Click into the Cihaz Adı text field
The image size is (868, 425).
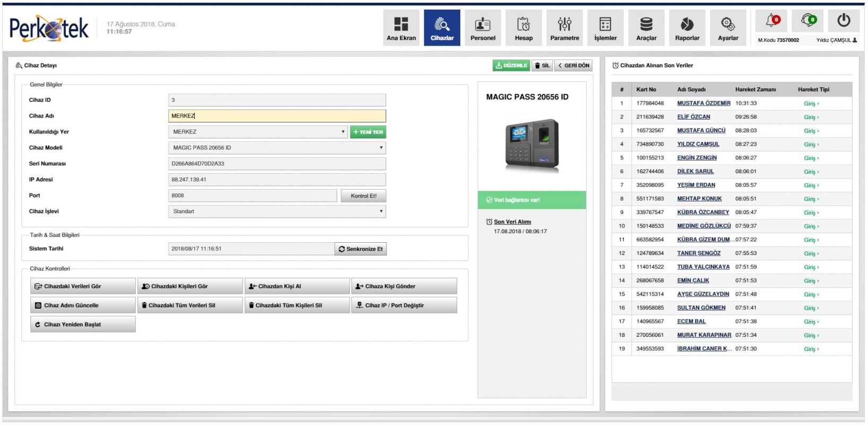277,116
